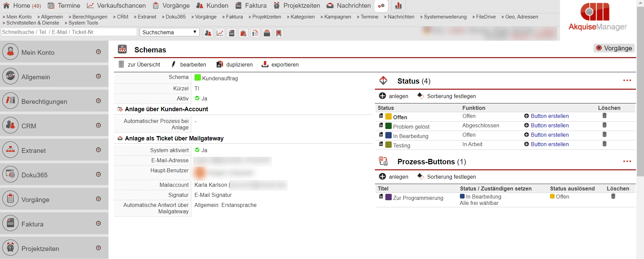Select Projektzeiten in the top navigation
Screen dimensions: 644x259
(297, 6)
